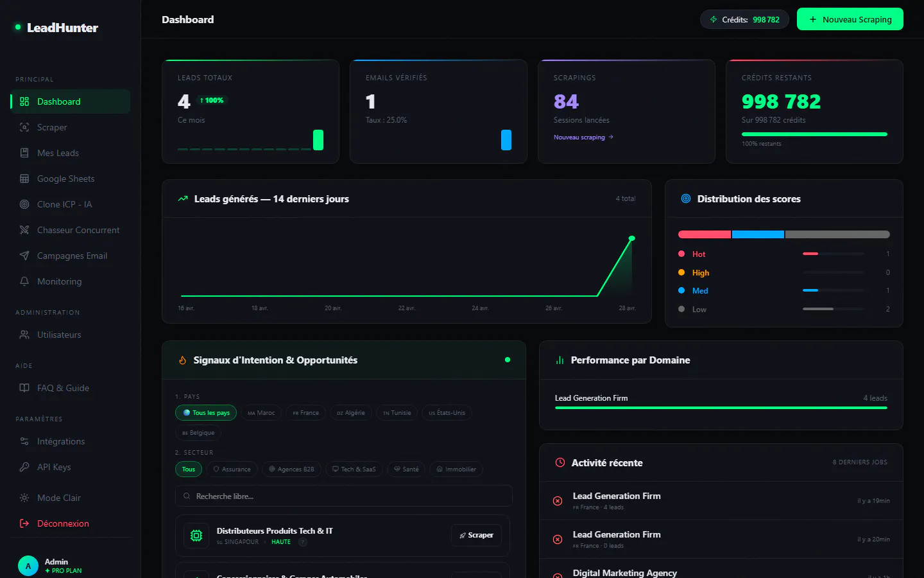Image resolution: width=924 pixels, height=578 pixels.
Task: Open Lead Generation Firm job with 4 leads
Action: point(721,501)
